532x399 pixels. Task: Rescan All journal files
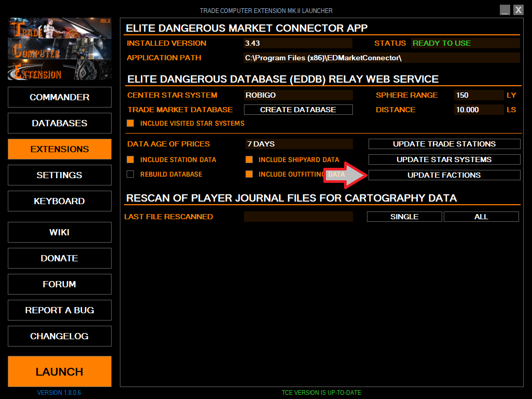(481, 217)
